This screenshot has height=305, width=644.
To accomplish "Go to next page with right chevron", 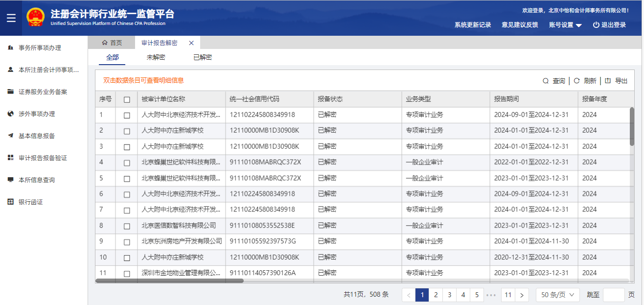I will (522, 295).
